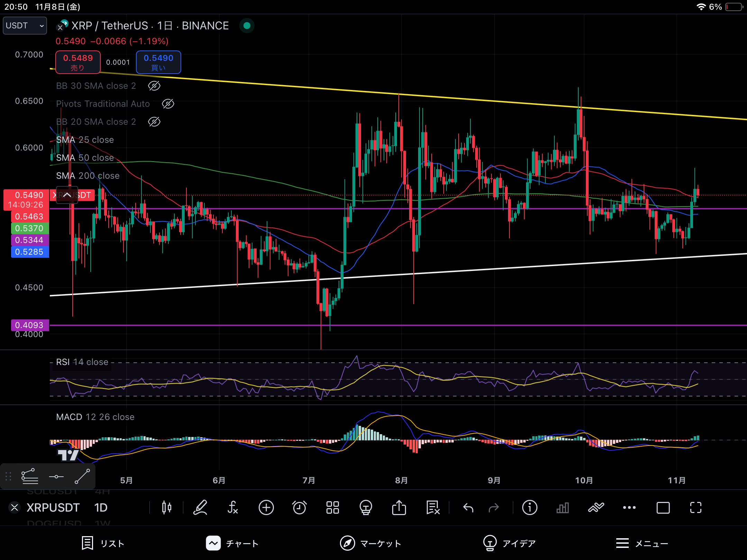The height and width of the screenshot is (560, 747).
Task: Select the RSI 14 close legend
Action: tap(82, 362)
